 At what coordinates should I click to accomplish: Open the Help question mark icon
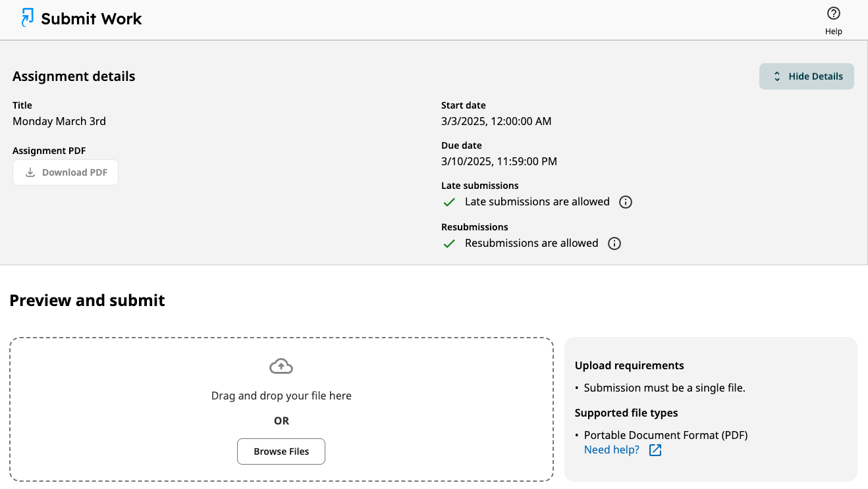pos(834,13)
